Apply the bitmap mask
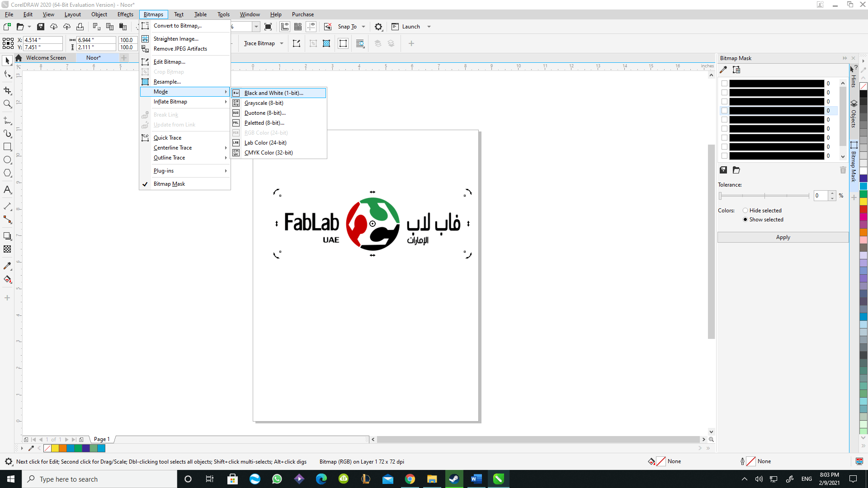Image resolution: width=868 pixels, height=488 pixels. pyautogui.click(x=783, y=237)
